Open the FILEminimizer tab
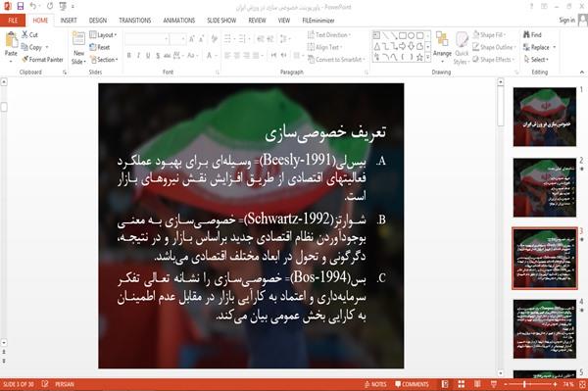 click(318, 21)
